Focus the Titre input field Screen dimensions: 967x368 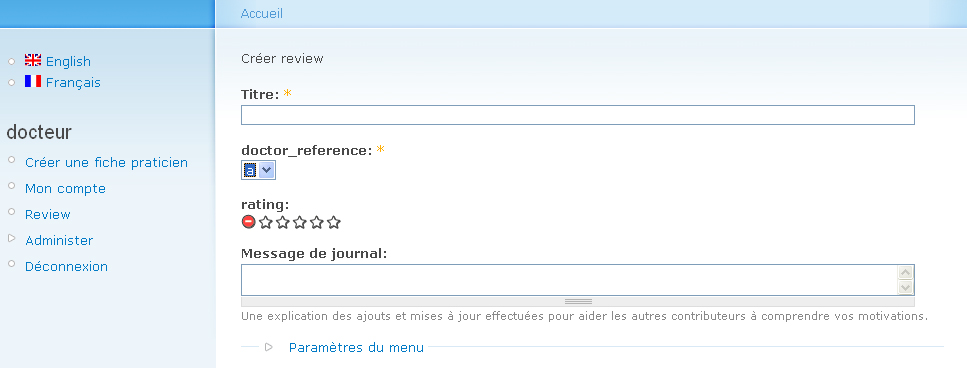point(578,115)
